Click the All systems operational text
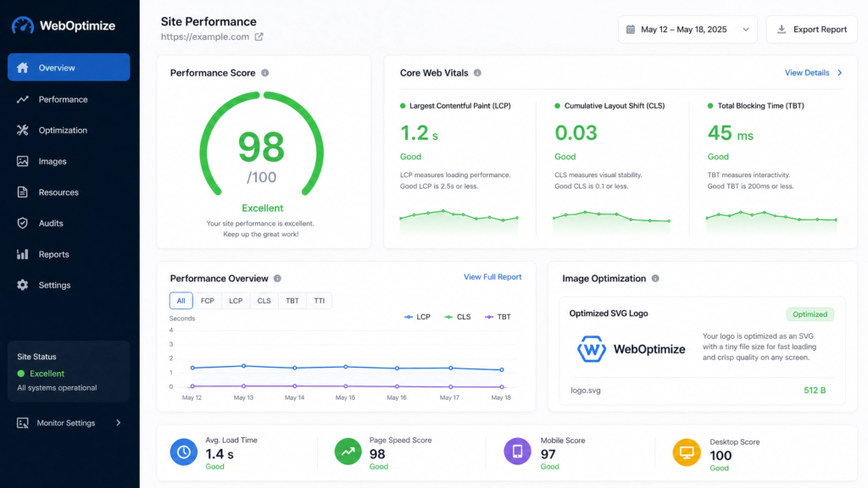The height and width of the screenshot is (488, 868). [57, 388]
